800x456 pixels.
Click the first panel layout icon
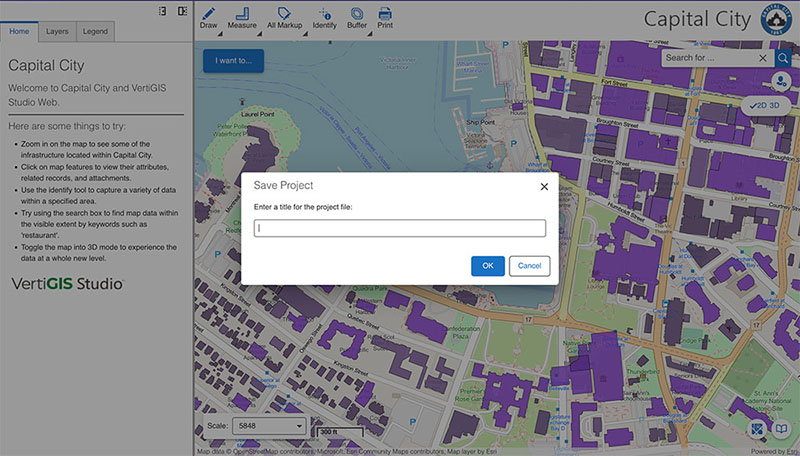pyautogui.click(x=163, y=11)
